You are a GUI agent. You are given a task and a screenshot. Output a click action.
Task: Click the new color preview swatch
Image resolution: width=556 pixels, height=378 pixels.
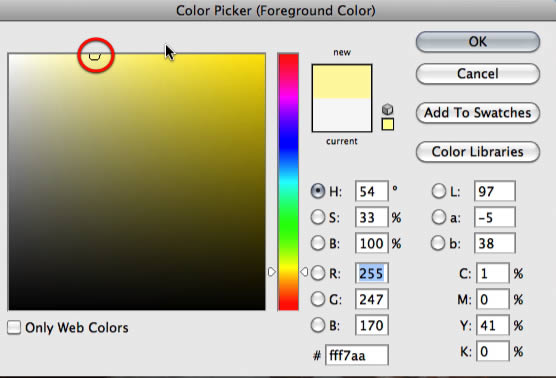point(342,82)
